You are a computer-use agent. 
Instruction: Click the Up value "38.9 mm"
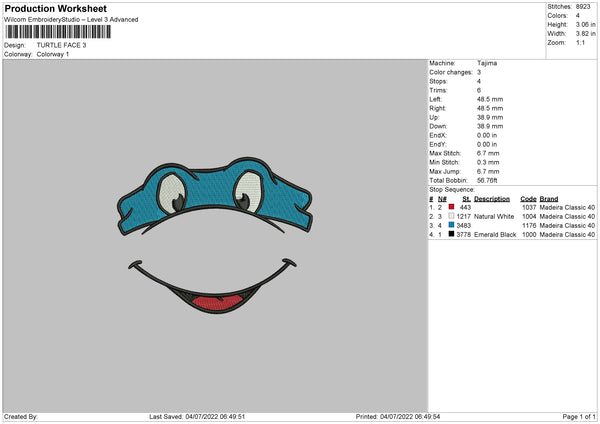(x=490, y=117)
